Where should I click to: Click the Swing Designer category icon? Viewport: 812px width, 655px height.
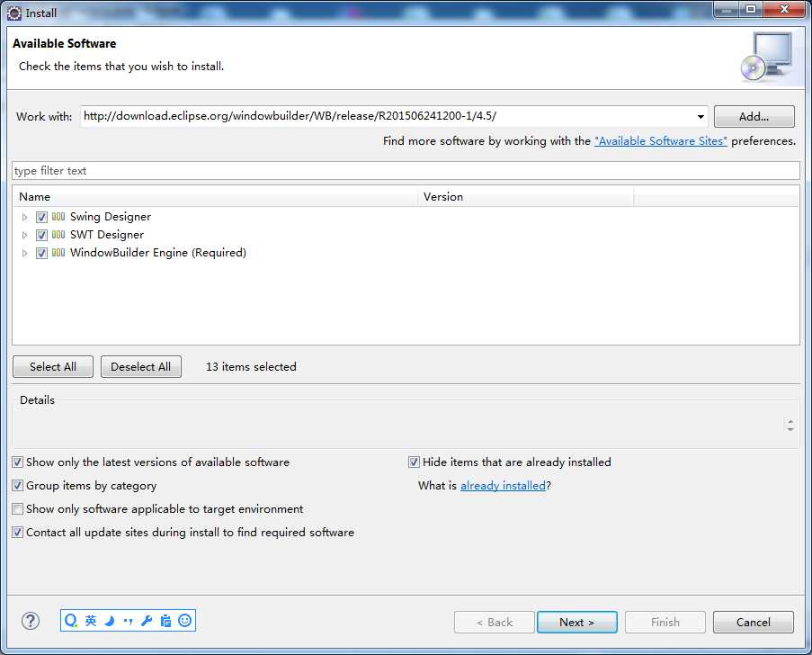tap(58, 217)
